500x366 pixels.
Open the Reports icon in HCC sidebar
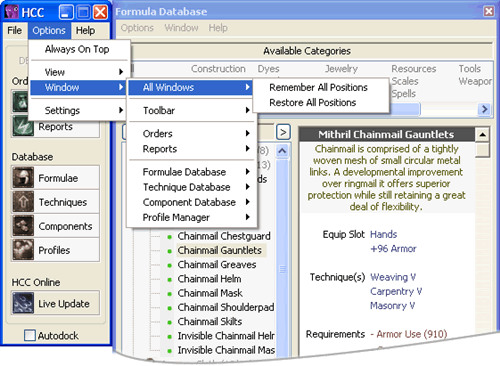pyautogui.click(x=23, y=127)
